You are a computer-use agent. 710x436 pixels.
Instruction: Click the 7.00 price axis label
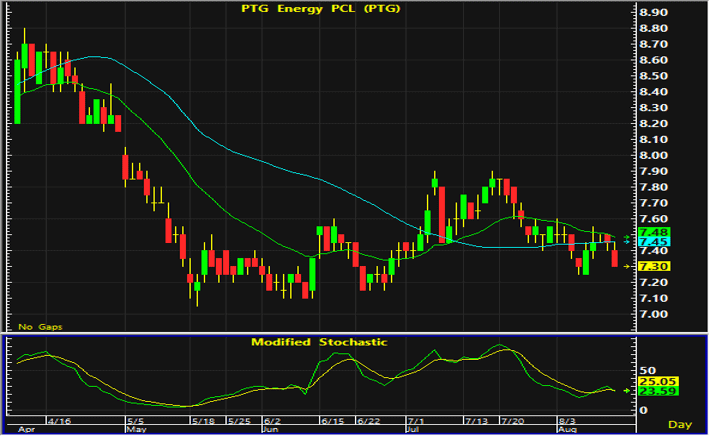pyautogui.click(x=653, y=314)
